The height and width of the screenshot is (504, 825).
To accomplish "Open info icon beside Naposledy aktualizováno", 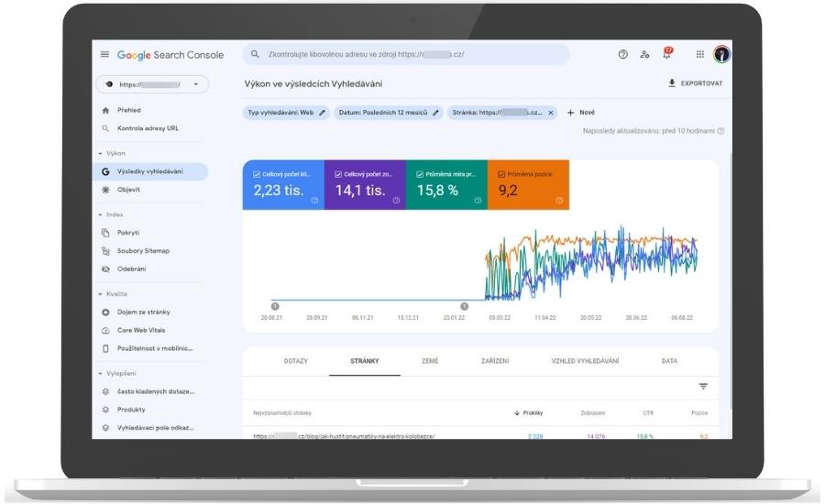I will pyautogui.click(x=720, y=130).
